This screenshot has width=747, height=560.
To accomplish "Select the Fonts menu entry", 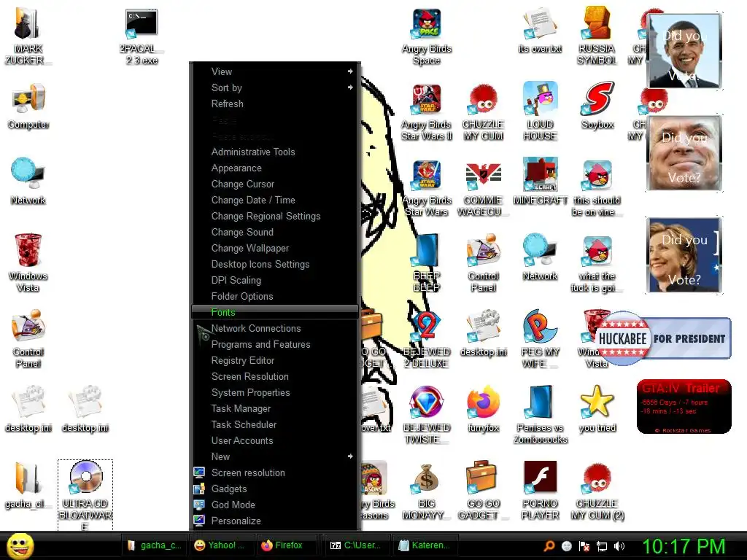I will tap(275, 312).
